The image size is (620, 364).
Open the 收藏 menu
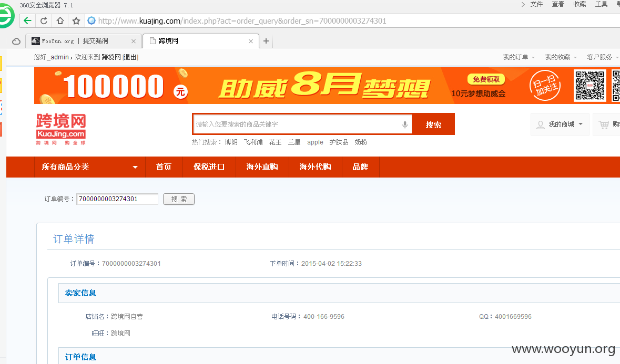click(580, 4)
